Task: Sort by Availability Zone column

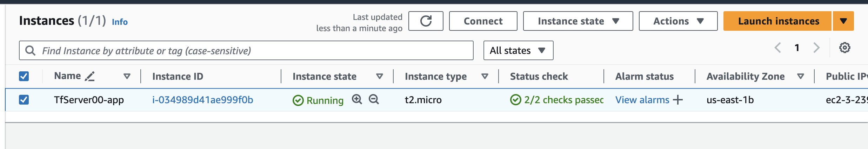Action: (x=801, y=76)
